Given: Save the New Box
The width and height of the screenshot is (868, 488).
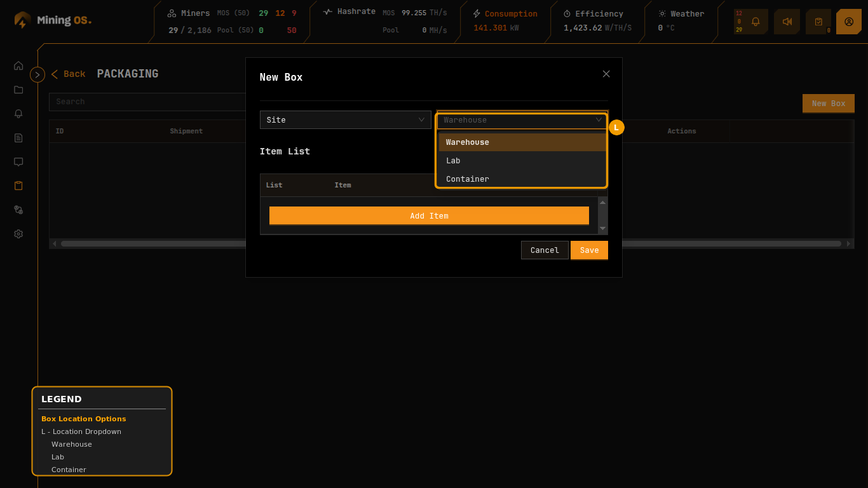Looking at the screenshot, I should coord(589,250).
